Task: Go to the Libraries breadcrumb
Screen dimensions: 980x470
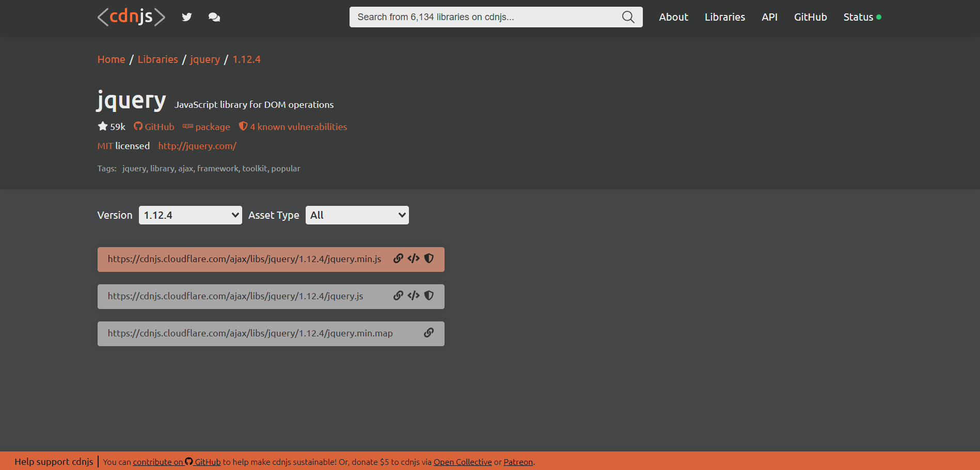Action: coord(158,59)
